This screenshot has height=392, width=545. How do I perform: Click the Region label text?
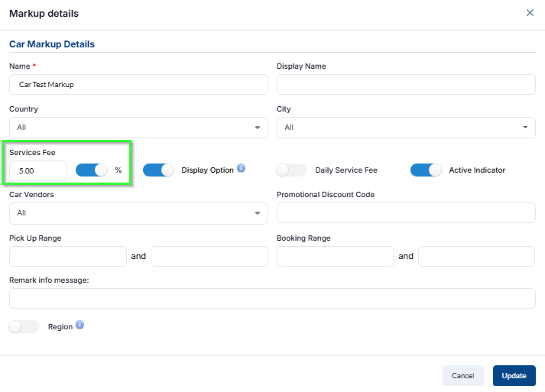(x=60, y=327)
